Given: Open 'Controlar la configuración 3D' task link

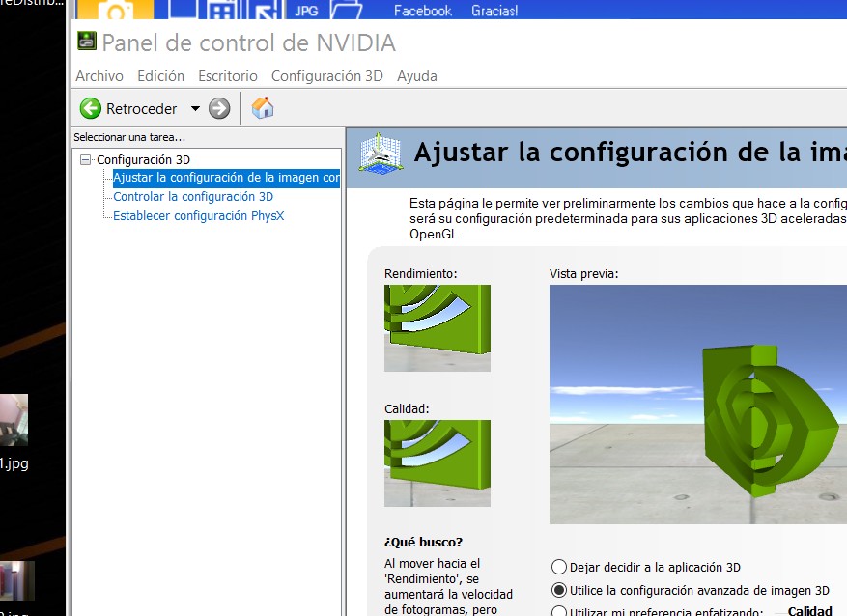Looking at the screenshot, I should tap(193, 197).
